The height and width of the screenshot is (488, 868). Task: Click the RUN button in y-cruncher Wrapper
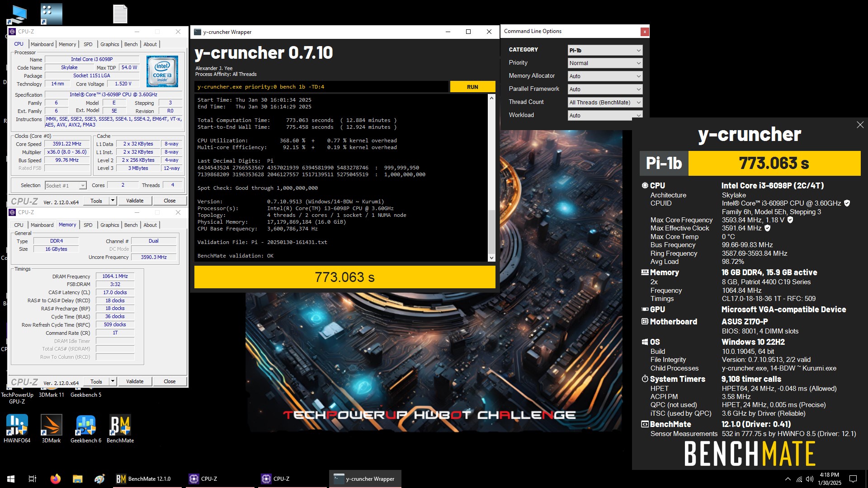(472, 87)
